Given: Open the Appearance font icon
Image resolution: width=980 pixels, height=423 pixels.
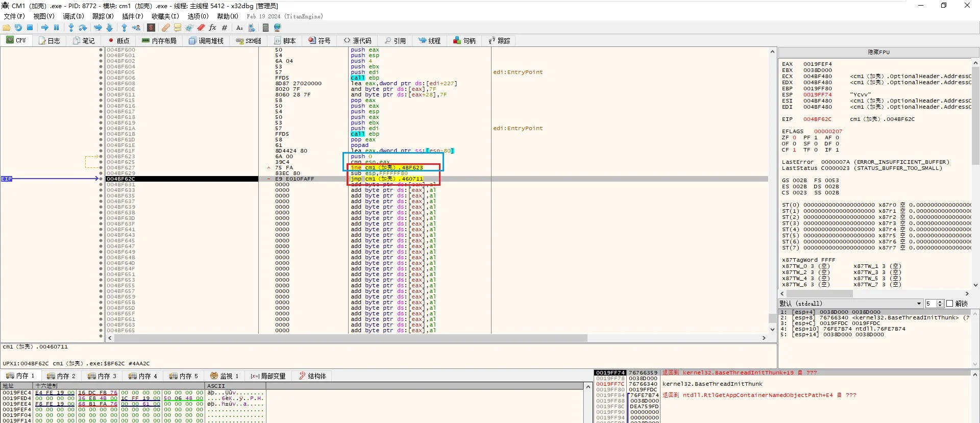Looking at the screenshot, I should (x=239, y=28).
